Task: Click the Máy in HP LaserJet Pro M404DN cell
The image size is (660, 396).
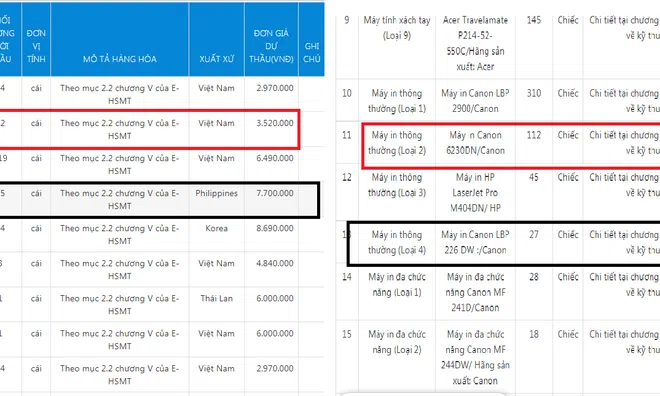Action: tap(475, 192)
